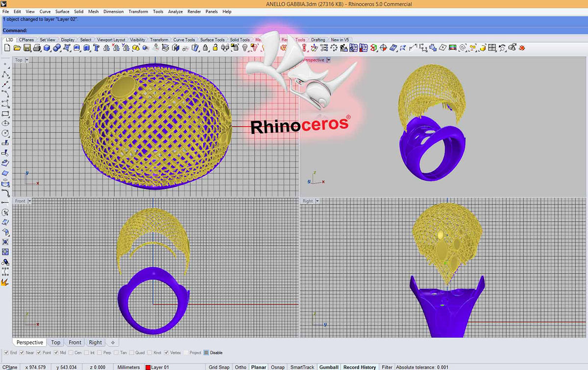Enable the Perp osnap checkbox
This screenshot has height=370, width=588.
tap(100, 352)
